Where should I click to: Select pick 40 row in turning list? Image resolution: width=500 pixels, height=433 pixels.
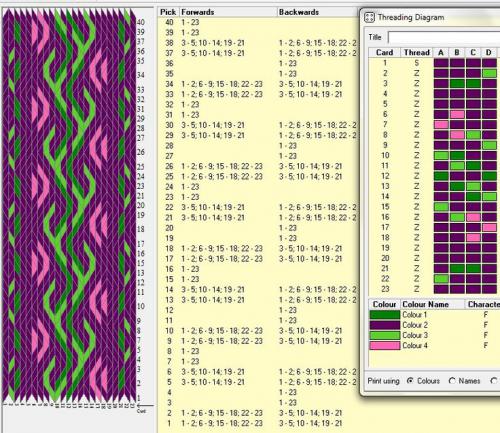pos(257,22)
